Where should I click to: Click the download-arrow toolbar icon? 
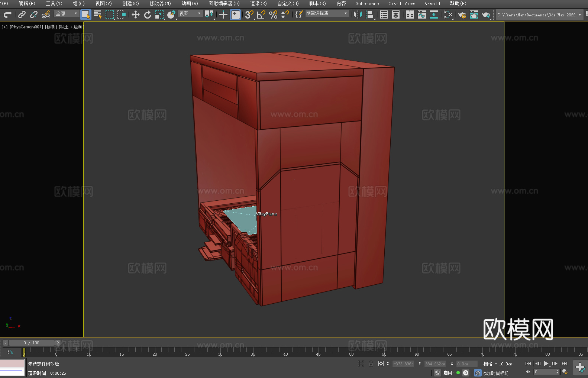(x=434, y=14)
